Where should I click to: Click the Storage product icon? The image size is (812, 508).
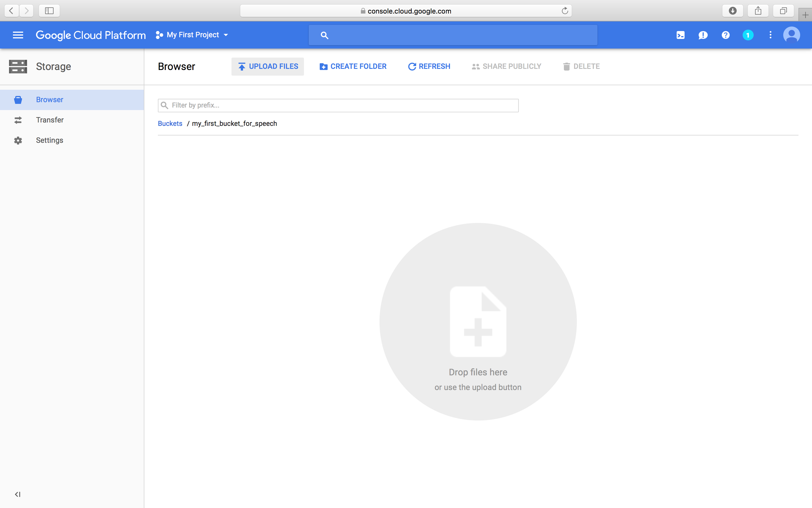[18, 67]
